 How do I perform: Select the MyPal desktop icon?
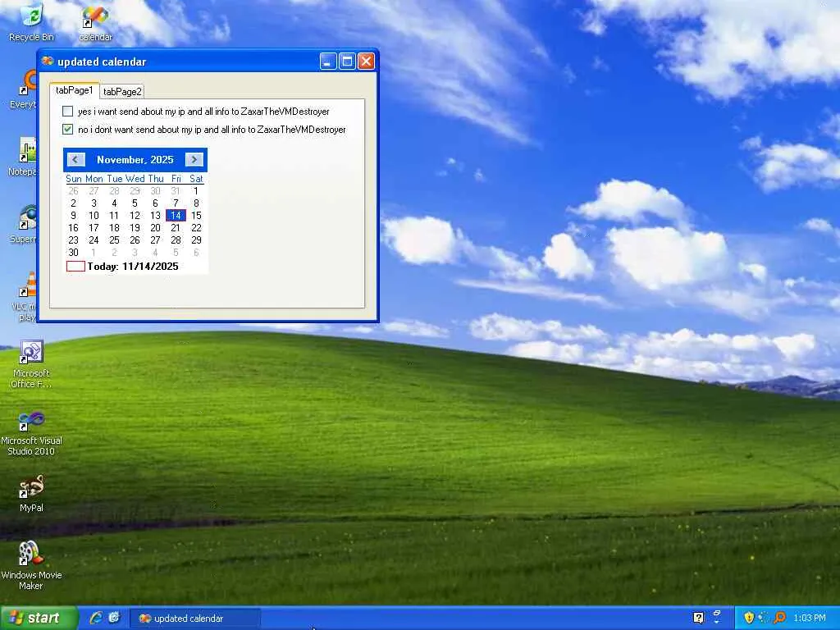31,493
